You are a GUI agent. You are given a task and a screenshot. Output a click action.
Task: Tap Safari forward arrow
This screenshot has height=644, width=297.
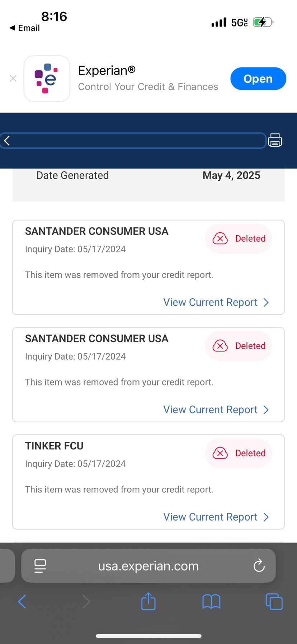pos(86,601)
